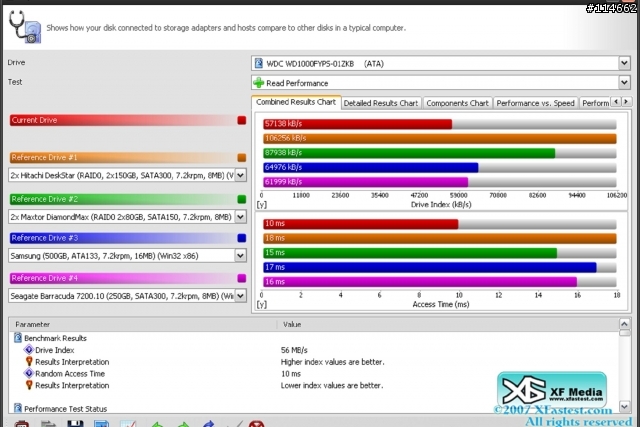Click the orange Reference Drive #1 color swatch
Image resolution: width=640 pixels, height=427 pixels.
pos(242,158)
